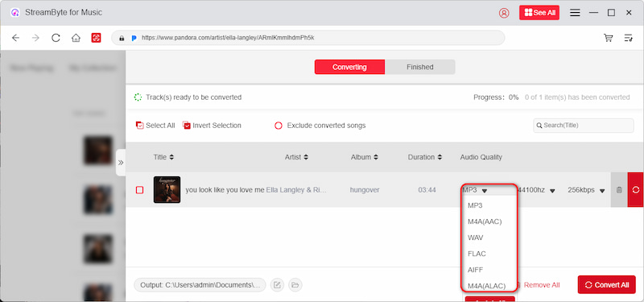This screenshot has height=302, width=644.
Task: Choose M4A(ALAC) from the format list
Action: coord(486,286)
